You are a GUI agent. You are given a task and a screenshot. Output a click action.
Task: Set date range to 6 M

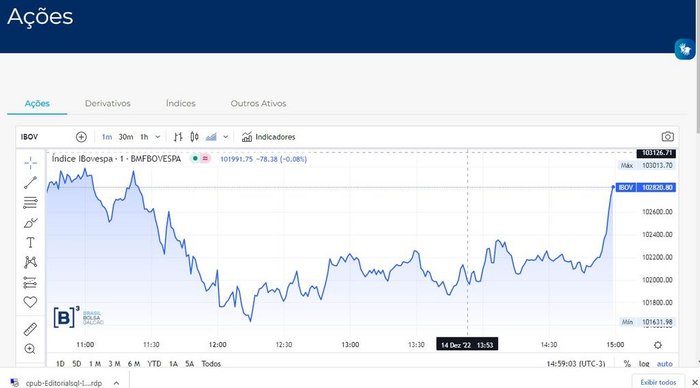click(x=134, y=364)
